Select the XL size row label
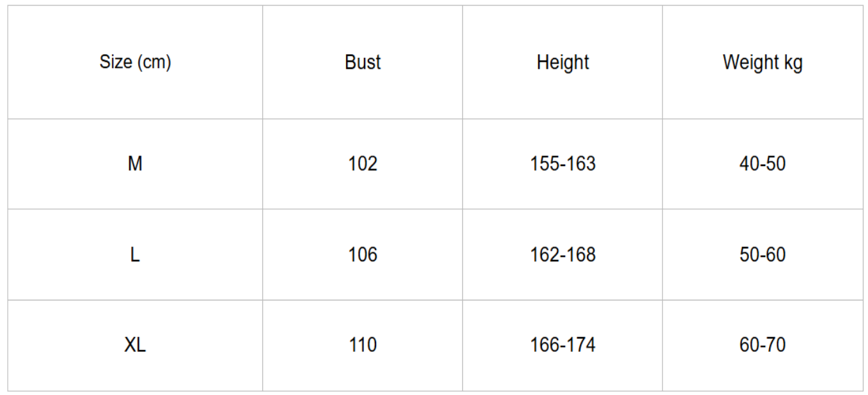The image size is (868, 395). point(135,345)
